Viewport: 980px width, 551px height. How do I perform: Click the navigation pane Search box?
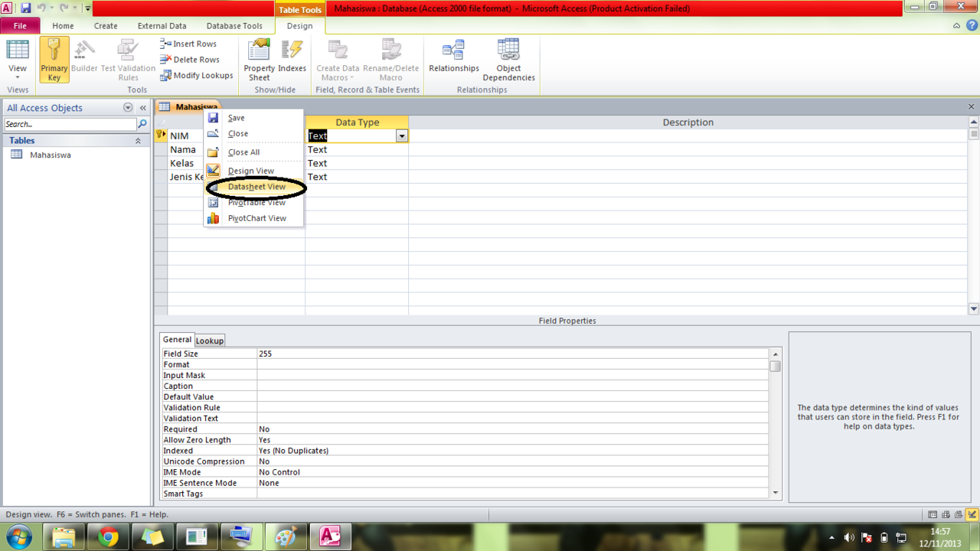tap(70, 124)
